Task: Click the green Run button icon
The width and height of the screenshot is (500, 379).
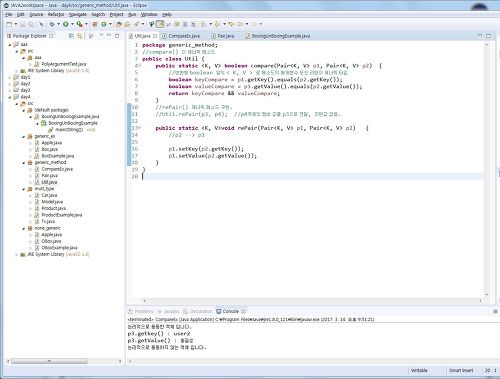Action: (x=66, y=24)
